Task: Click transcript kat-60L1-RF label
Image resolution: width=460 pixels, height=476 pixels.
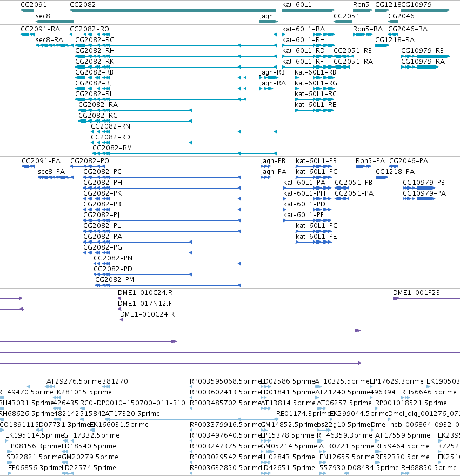Action: coord(302,62)
